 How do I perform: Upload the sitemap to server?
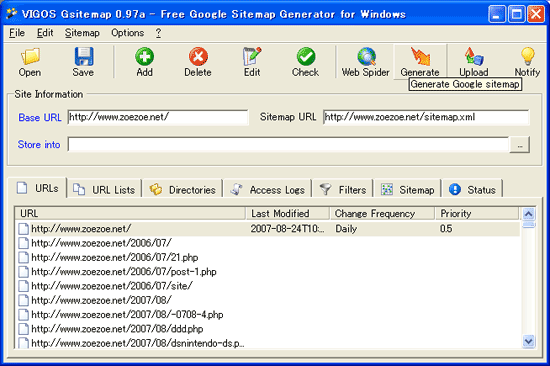tap(474, 62)
